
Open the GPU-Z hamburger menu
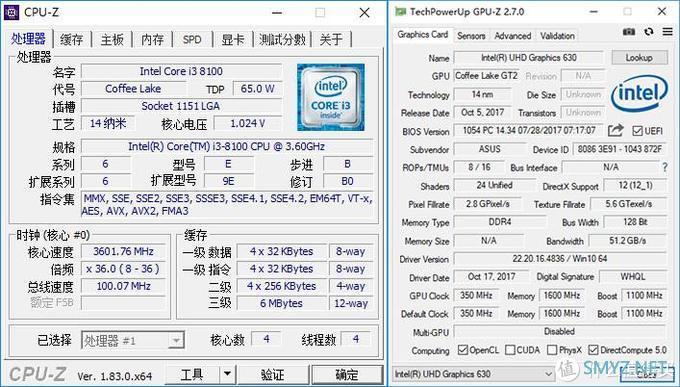(x=668, y=31)
